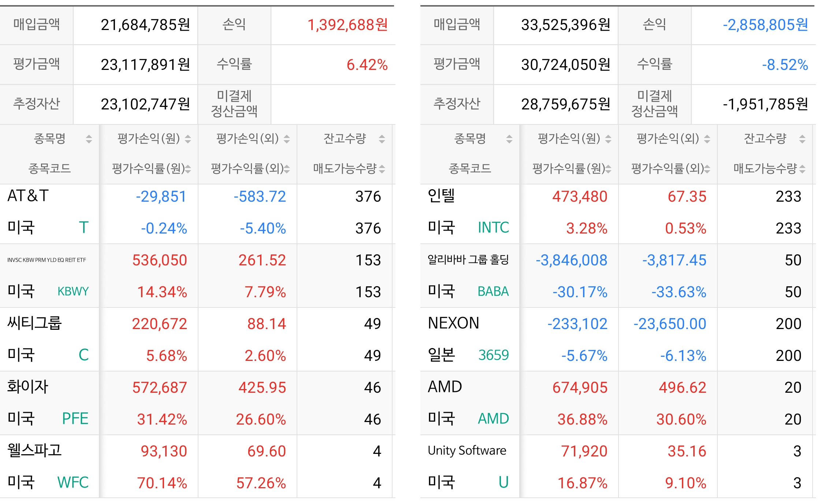Click 씨티그룹 profit value 220,672
Viewport: 821px width, 504px height.
(160, 324)
